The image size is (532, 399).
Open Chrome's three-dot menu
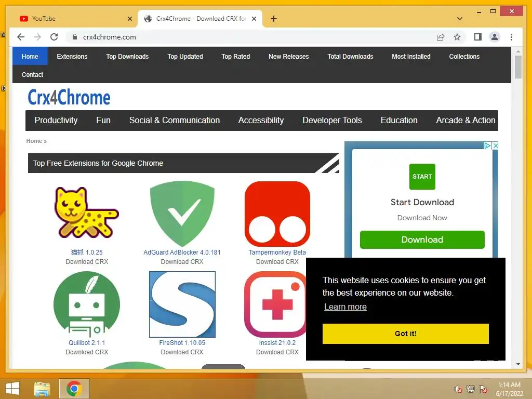click(x=511, y=37)
